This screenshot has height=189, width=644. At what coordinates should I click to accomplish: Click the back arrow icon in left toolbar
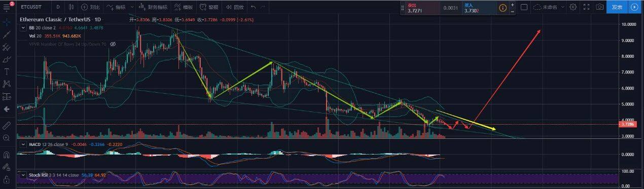point(7,109)
